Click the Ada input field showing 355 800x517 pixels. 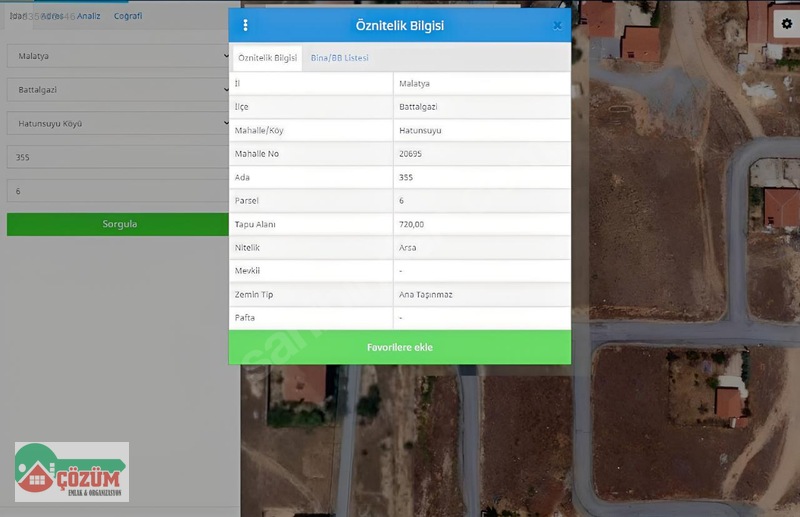point(118,157)
